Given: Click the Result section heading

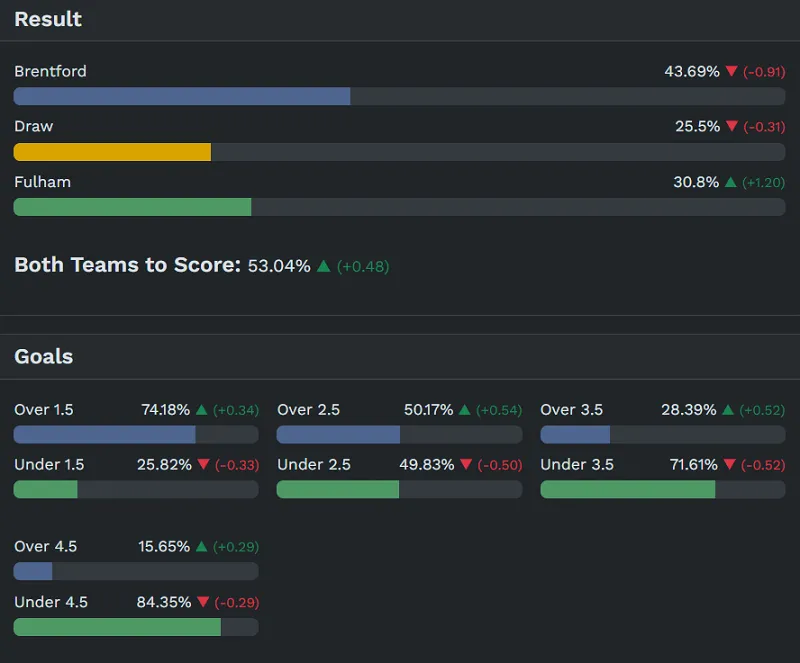Looking at the screenshot, I should coord(48,19).
